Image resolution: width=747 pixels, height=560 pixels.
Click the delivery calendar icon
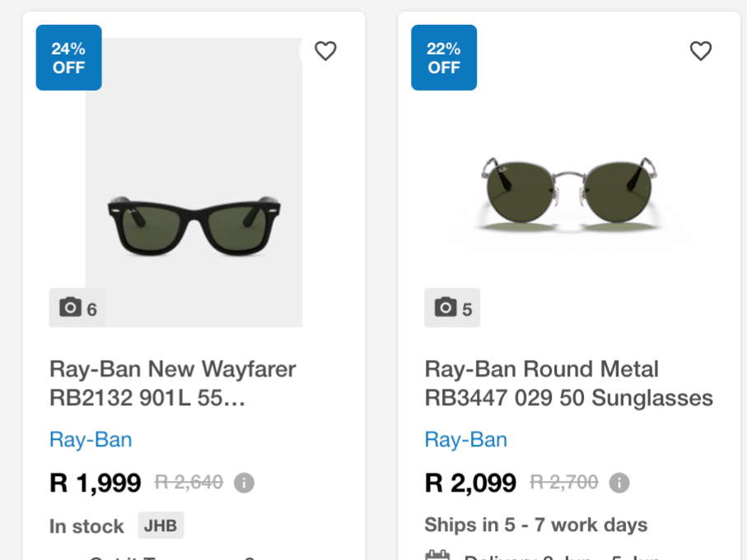pos(437,555)
